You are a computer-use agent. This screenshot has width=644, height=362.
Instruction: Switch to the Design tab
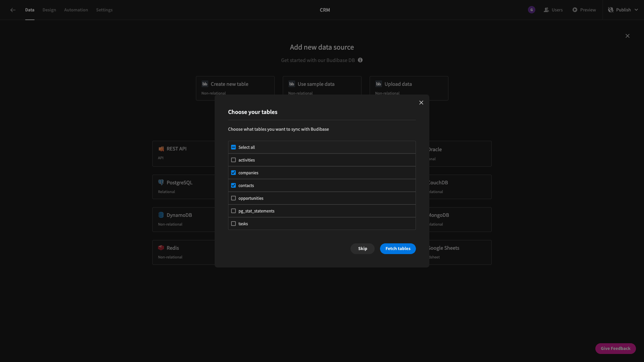tap(49, 10)
